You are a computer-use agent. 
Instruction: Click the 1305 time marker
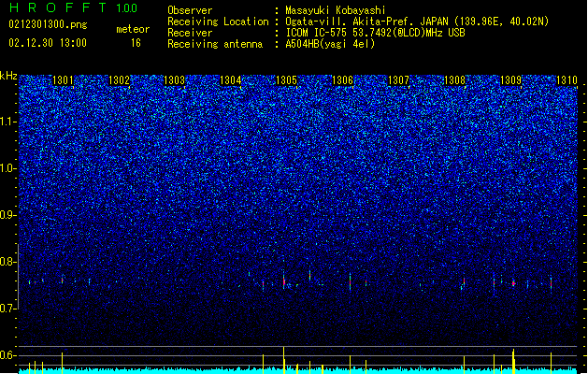coord(286,80)
